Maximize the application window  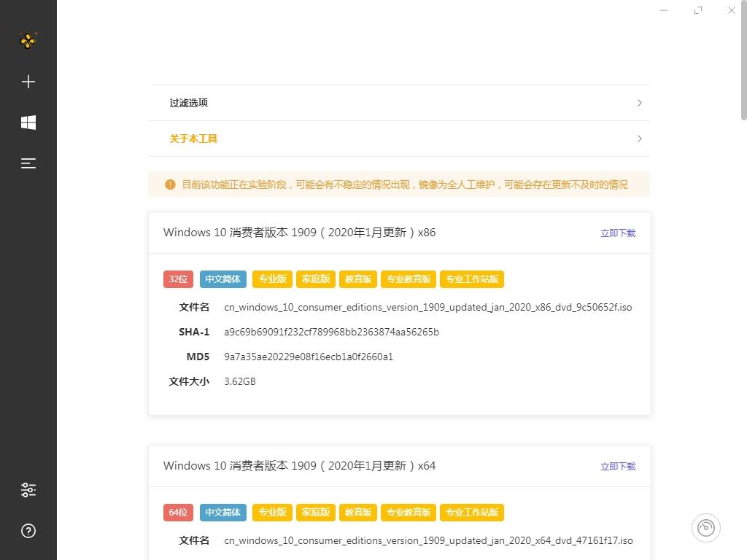pos(698,10)
